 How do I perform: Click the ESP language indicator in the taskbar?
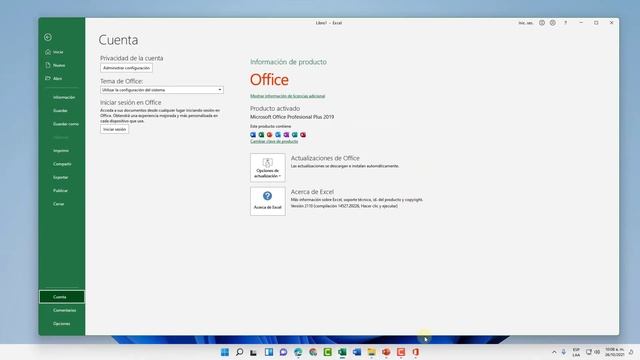pos(576,352)
